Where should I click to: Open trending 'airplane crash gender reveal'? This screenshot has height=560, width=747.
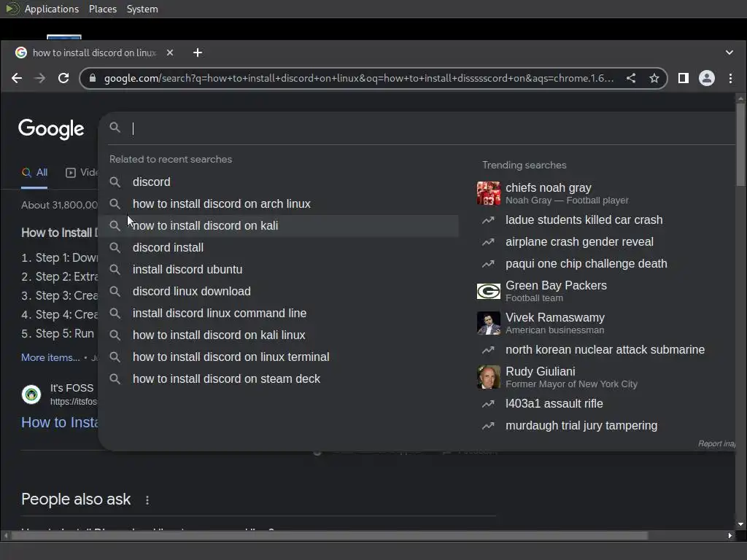coord(578,242)
